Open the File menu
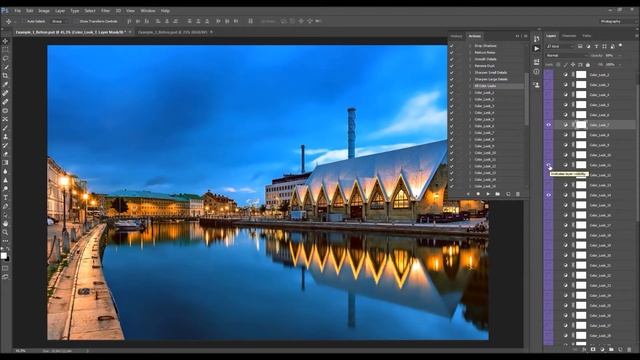The image size is (640, 360). 18,11
